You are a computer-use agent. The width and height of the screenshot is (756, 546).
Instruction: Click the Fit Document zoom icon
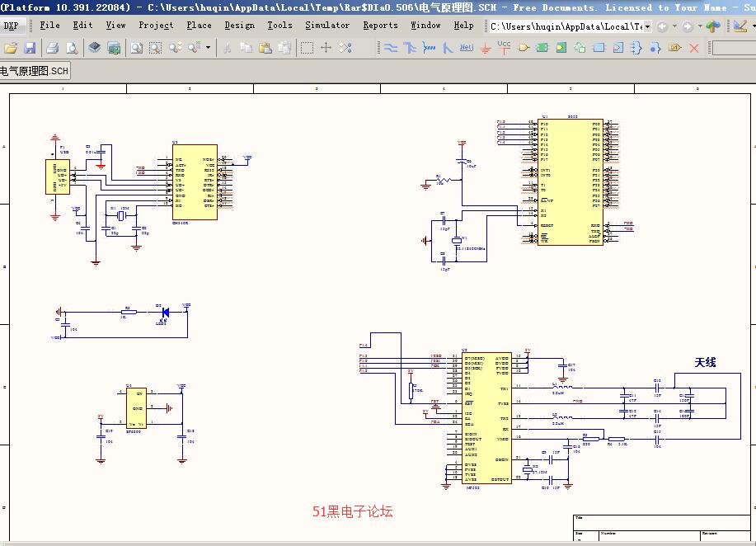[135, 48]
